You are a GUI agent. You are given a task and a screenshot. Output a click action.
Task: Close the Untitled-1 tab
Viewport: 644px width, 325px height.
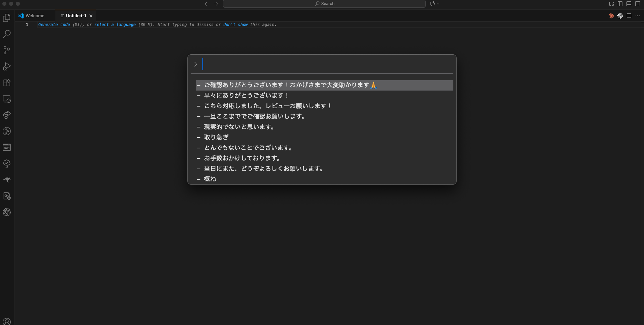coord(91,16)
